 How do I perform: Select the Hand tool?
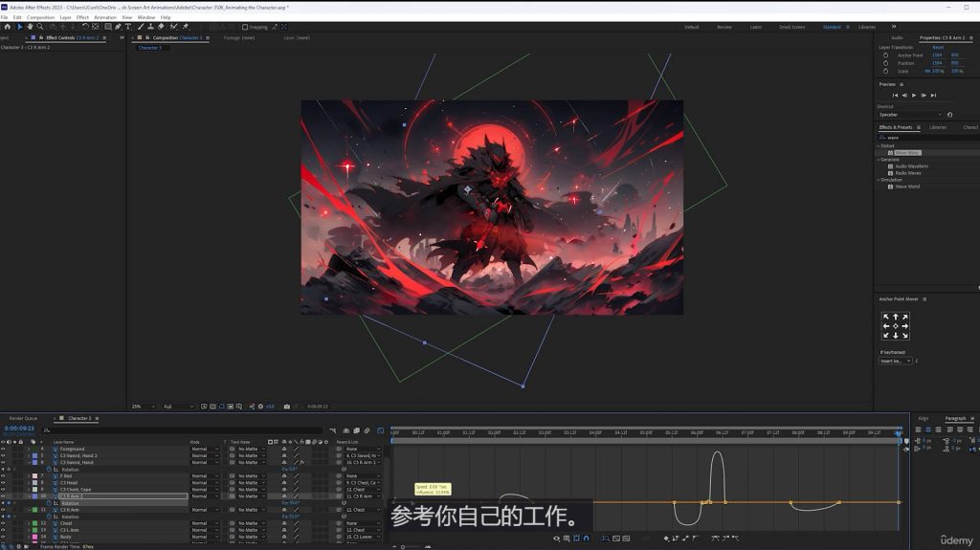coord(30,27)
